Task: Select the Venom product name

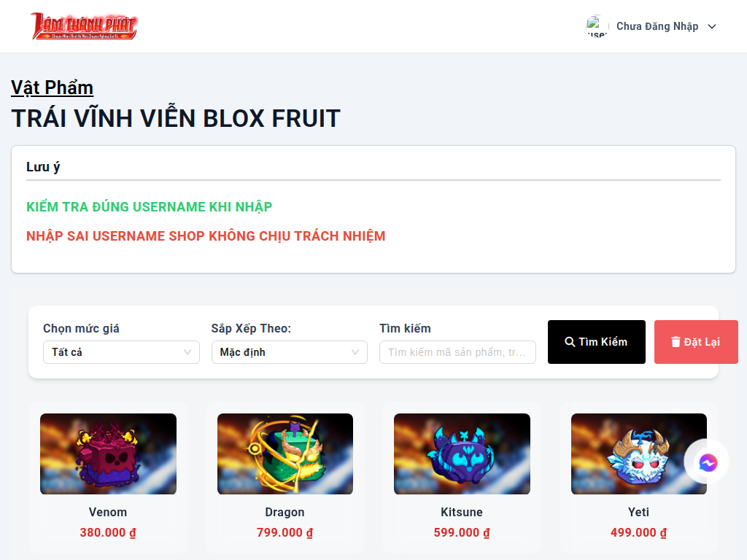Action: pyautogui.click(x=108, y=513)
